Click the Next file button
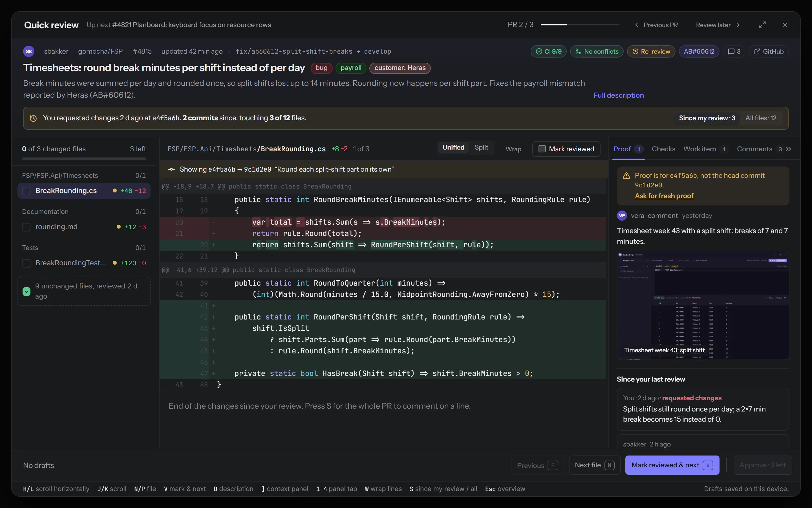 pyautogui.click(x=595, y=465)
